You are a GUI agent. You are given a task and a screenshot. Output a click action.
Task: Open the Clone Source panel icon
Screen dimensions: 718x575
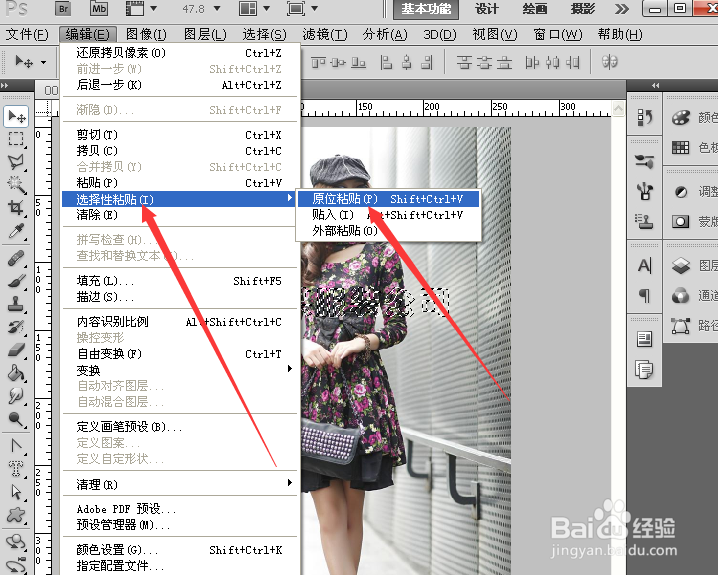645,222
